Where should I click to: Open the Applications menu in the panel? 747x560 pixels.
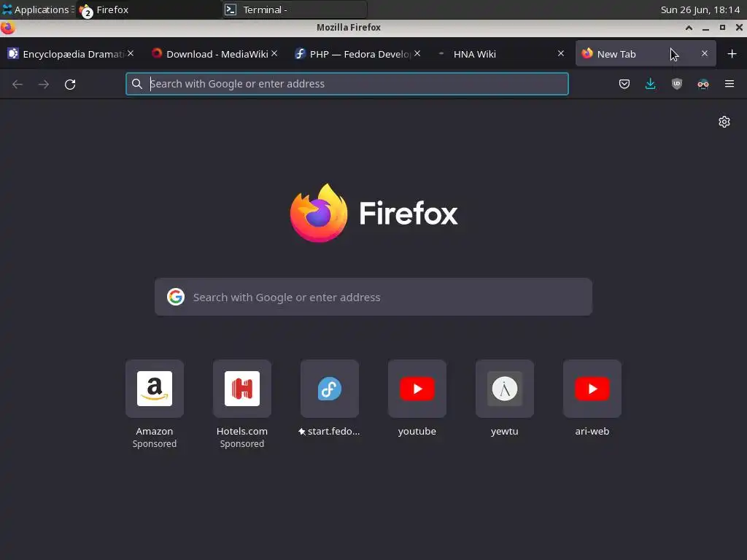click(37, 9)
